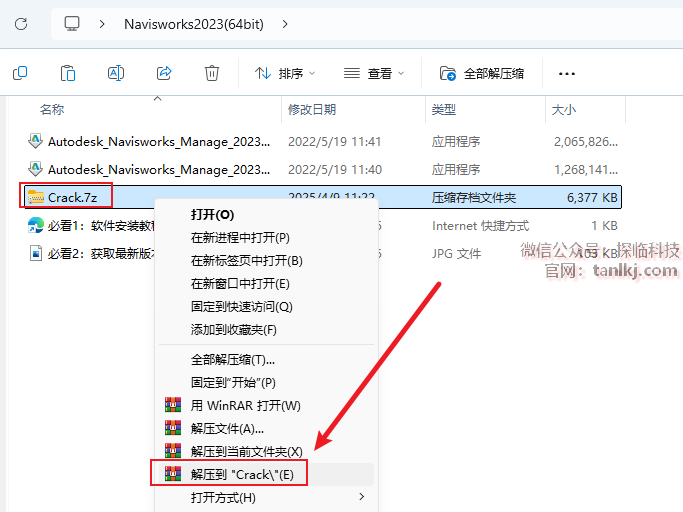This screenshot has height=512, width=683.
Task: Click the refresh icon
Action: [21, 24]
